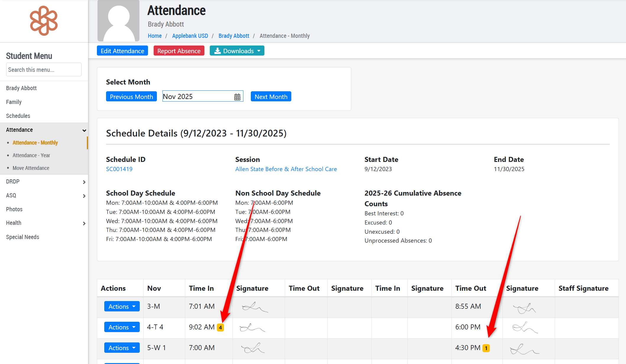Click the 3-M Time In signature image
Viewport: 626px width, 364px height.
pyautogui.click(x=255, y=307)
